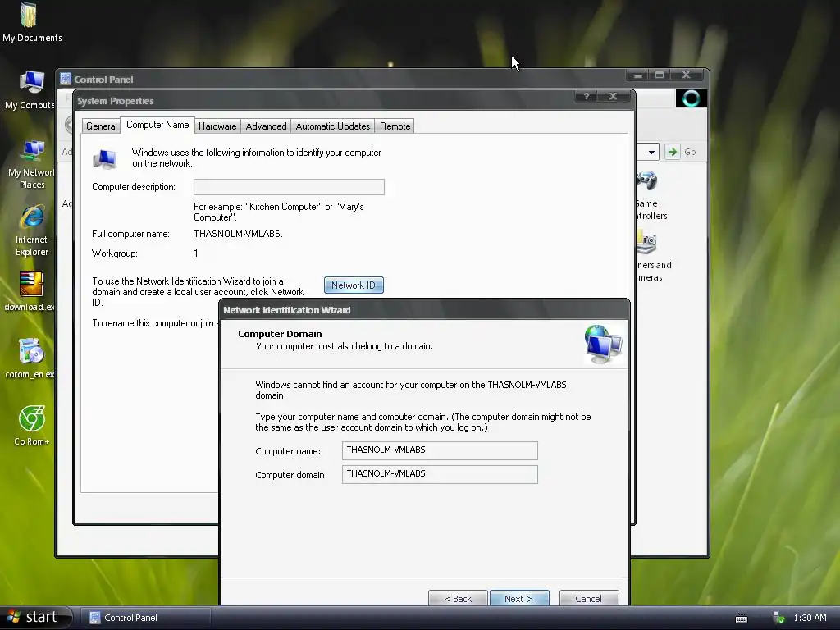Click the Computer Domain wizard heading

coord(280,334)
